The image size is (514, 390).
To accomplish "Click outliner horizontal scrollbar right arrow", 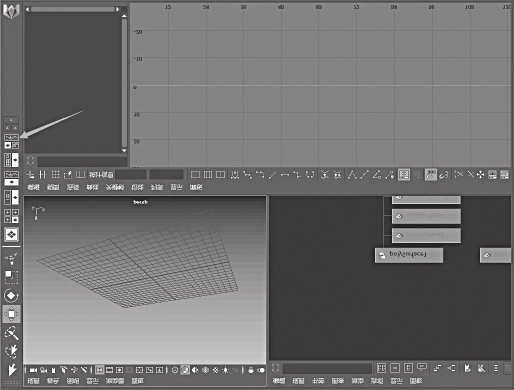I will coord(117,9).
